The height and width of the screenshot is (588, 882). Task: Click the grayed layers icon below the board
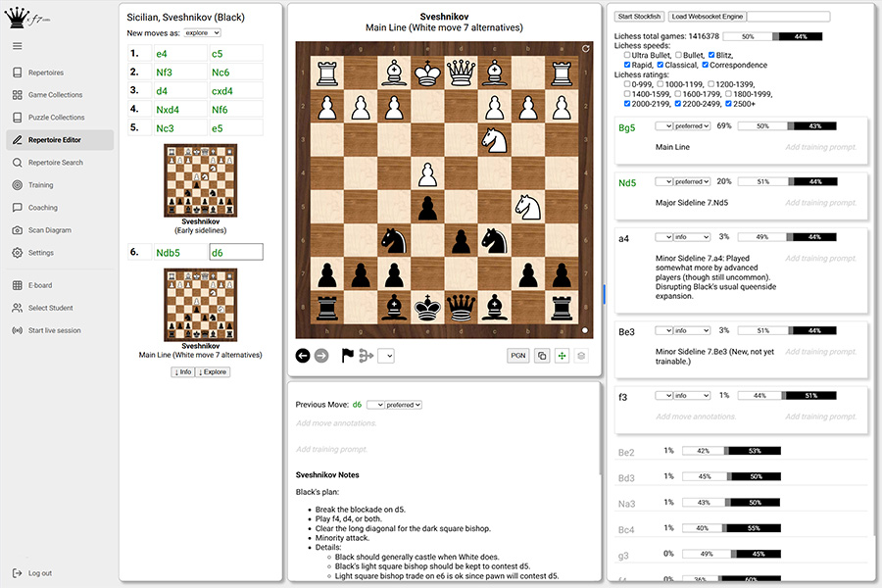click(x=581, y=356)
